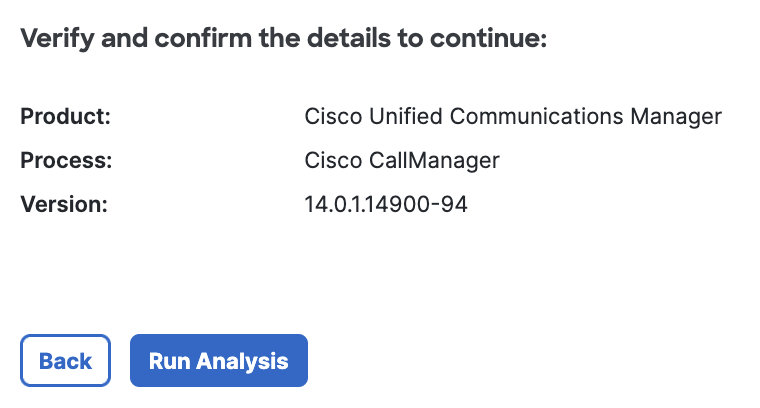
Task: Select the Cisco CallManager process value
Action: 401,160
